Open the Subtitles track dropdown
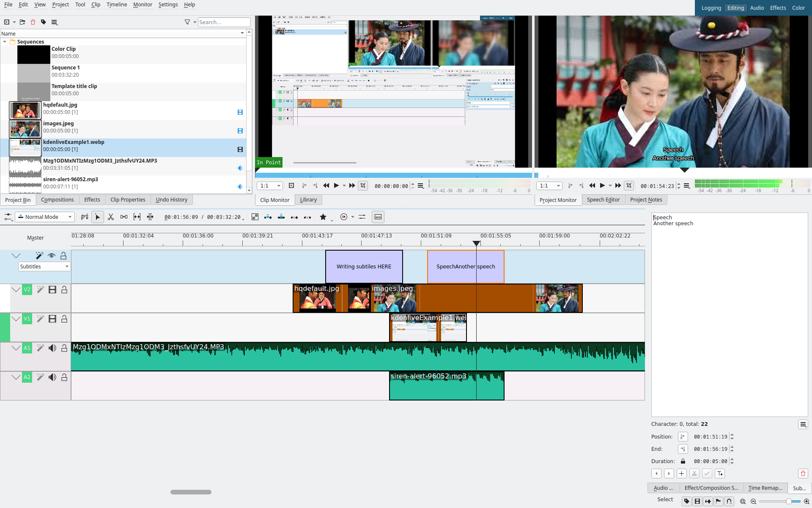Image resolution: width=812 pixels, height=508 pixels. [x=44, y=266]
